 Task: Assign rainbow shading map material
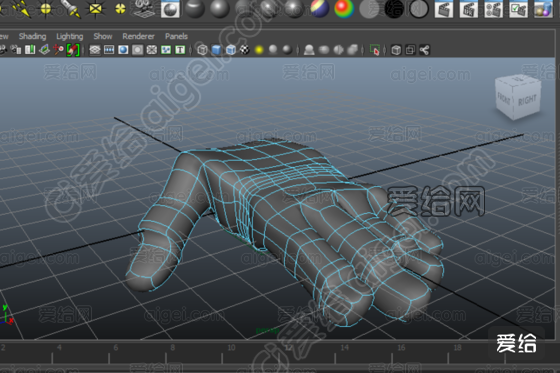pos(344,9)
